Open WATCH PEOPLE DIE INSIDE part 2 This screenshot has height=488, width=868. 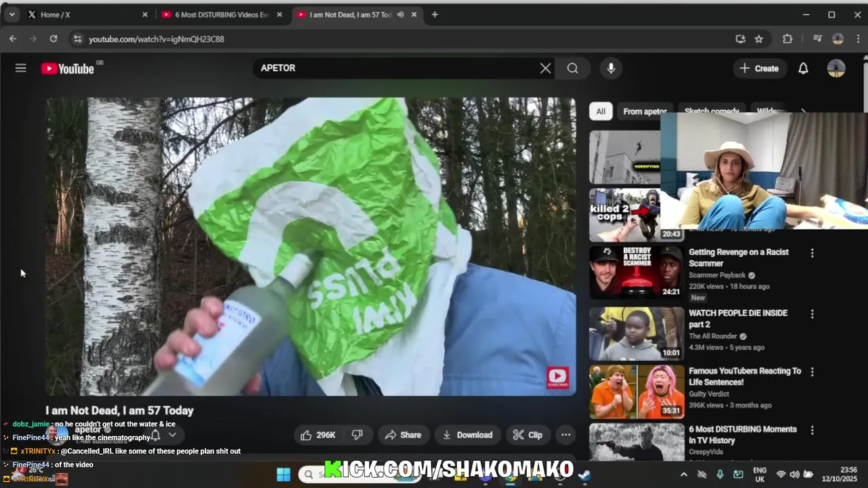click(738, 319)
